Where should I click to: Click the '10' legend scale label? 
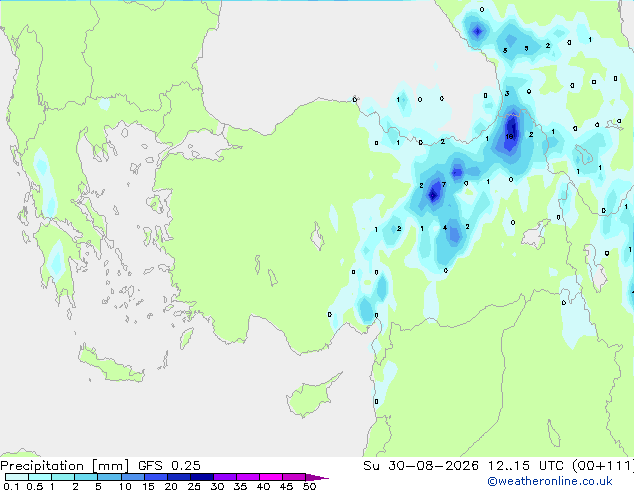[x=125, y=486]
